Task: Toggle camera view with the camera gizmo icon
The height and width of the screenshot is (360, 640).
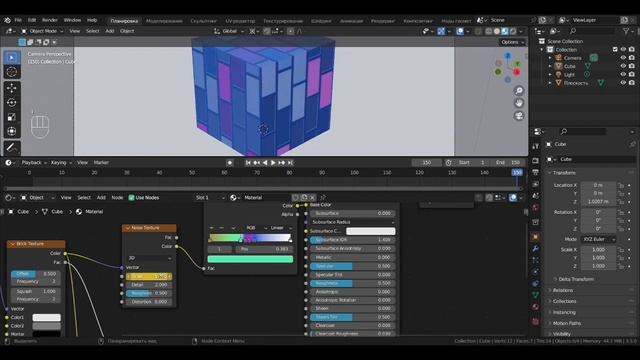Action: [x=519, y=116]
